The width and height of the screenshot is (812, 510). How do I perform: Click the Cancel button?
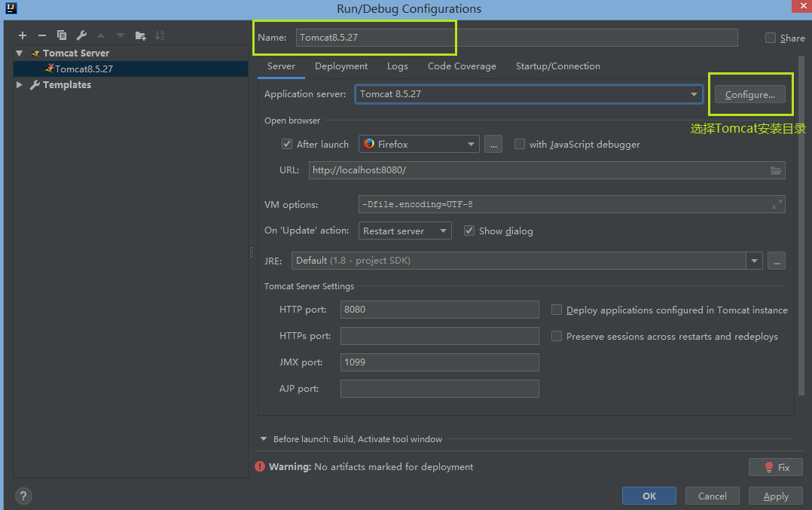coord(712,496)
